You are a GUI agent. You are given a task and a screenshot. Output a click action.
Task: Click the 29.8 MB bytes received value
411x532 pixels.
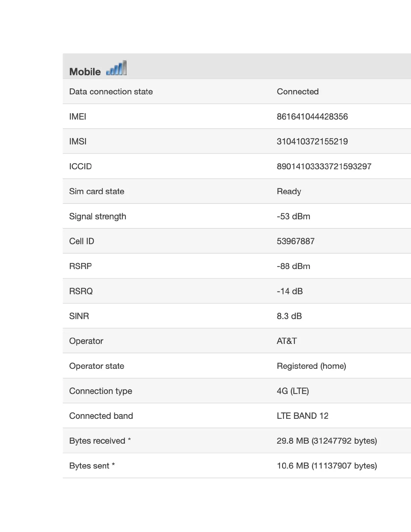tap(327, 441)
